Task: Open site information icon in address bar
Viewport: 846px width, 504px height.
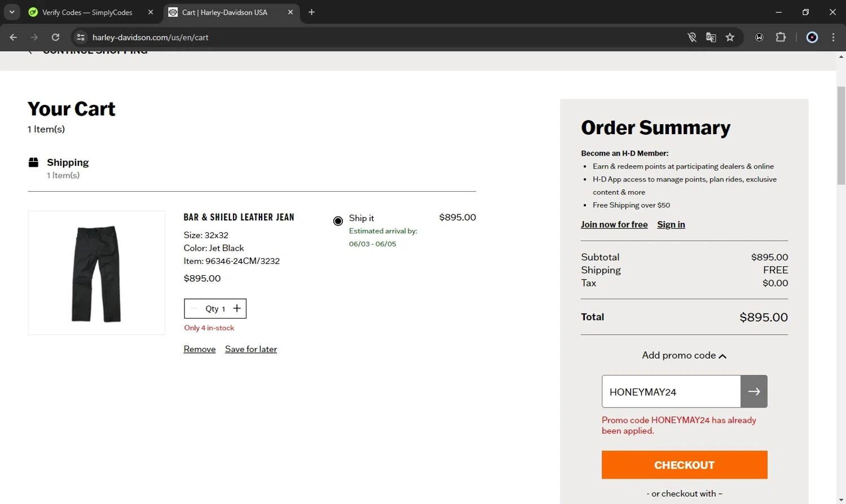Action: click(x=81, y=37)
